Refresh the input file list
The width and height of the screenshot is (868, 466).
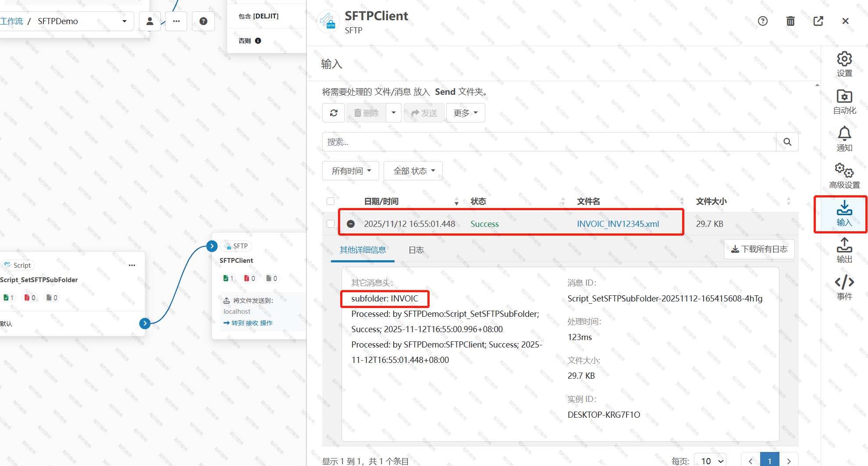(334, 113)
